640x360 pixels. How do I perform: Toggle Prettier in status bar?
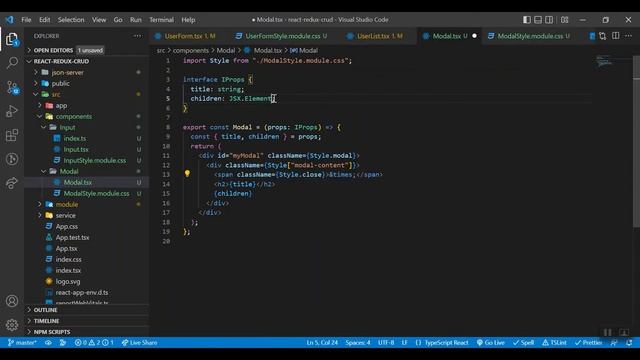(x=589, y=342)
